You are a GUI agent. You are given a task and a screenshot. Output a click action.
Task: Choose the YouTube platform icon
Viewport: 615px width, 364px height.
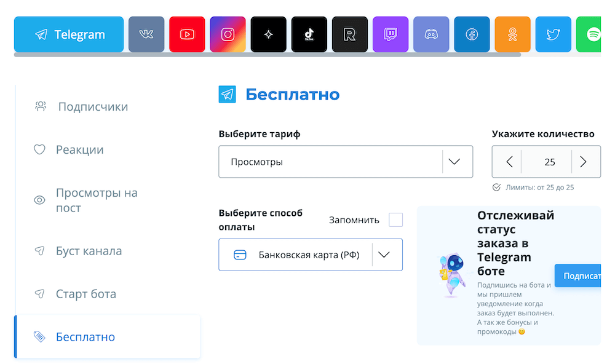(187, 34)
